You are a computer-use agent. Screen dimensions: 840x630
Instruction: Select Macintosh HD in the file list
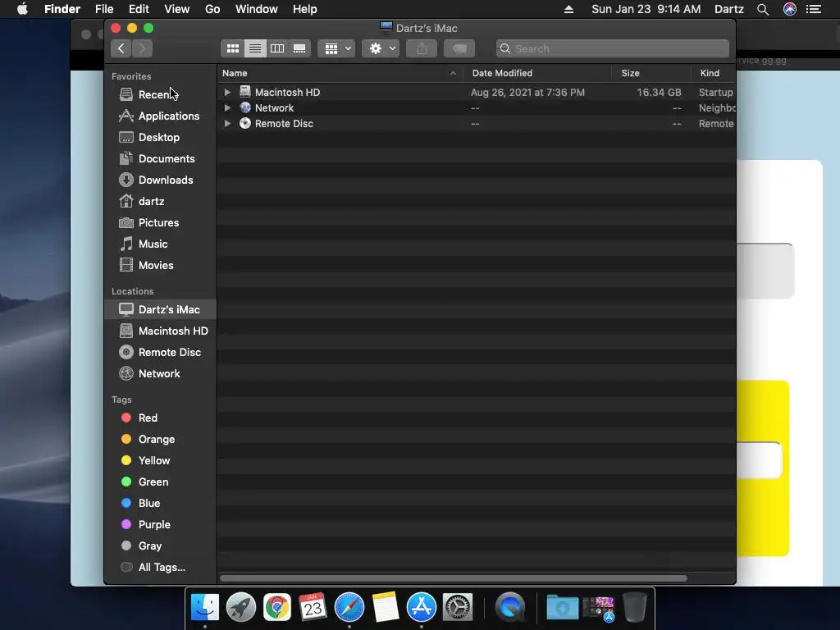pos(477,92)
